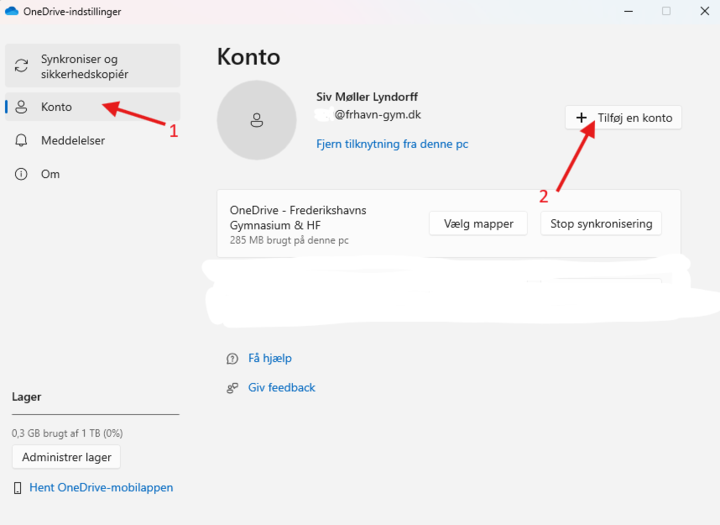Open Administrer lager
This screenshot has height=525, width=720.
click(x=66, y=457)
